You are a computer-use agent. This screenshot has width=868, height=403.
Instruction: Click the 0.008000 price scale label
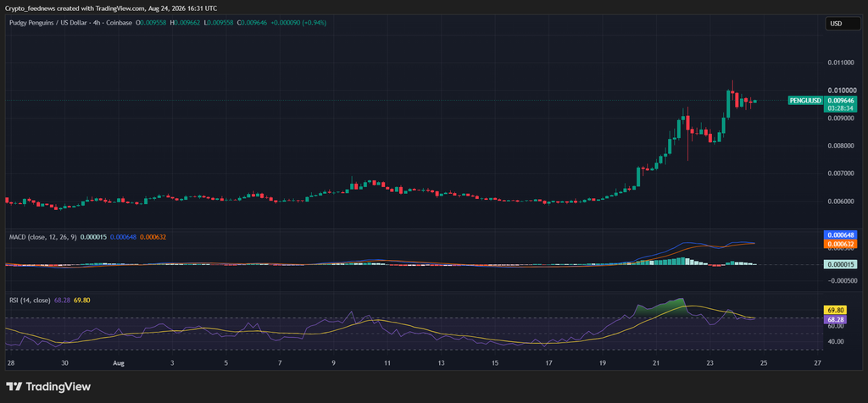[842, 146]
